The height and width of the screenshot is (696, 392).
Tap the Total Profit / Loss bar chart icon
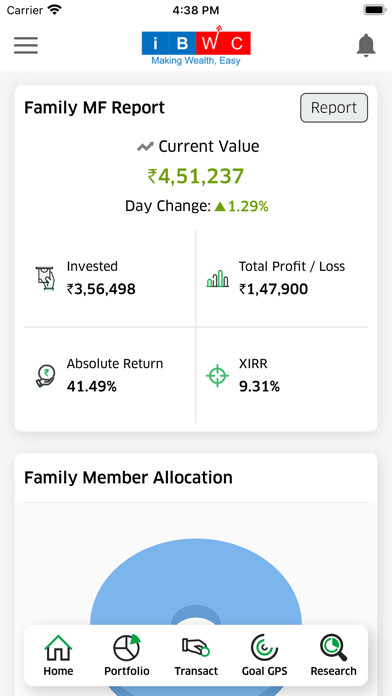tap(218, 279)
